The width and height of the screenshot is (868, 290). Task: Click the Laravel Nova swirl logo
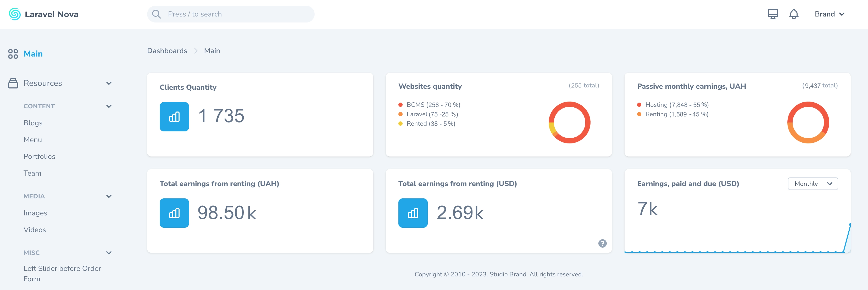[x=14, y=14]
